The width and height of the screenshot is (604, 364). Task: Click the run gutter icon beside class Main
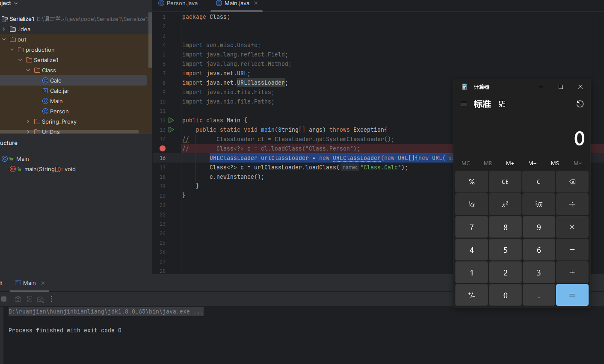[x=171, y=120]
